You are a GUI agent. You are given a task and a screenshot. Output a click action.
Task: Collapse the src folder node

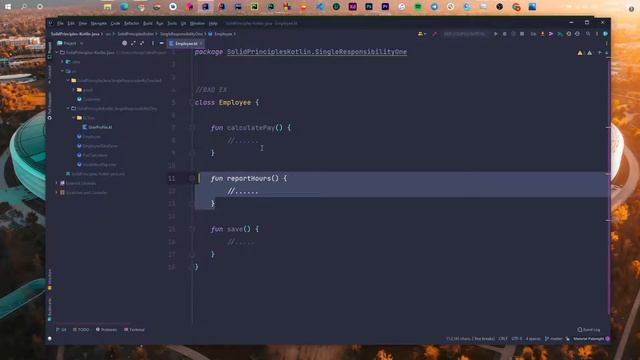tap(62, 71)
